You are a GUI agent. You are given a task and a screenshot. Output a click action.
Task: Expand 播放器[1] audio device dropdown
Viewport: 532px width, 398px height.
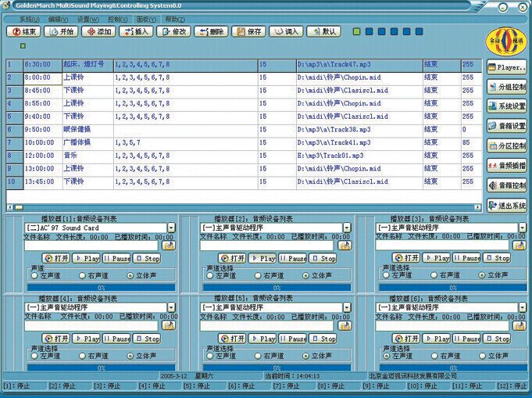171,228
